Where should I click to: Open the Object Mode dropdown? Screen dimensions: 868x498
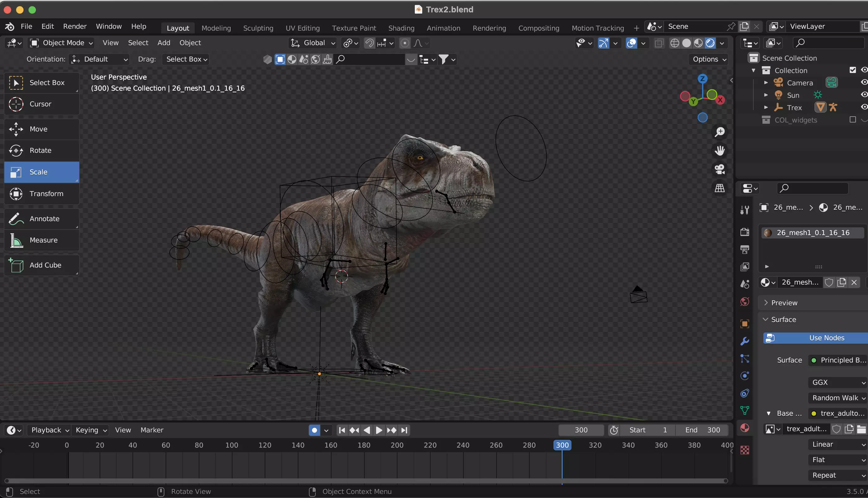point(61,43)
